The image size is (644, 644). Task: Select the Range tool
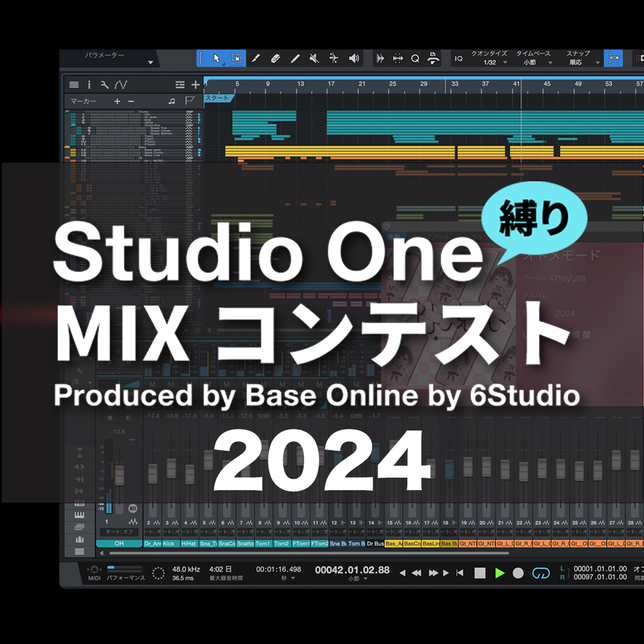(x=236, y=58)
